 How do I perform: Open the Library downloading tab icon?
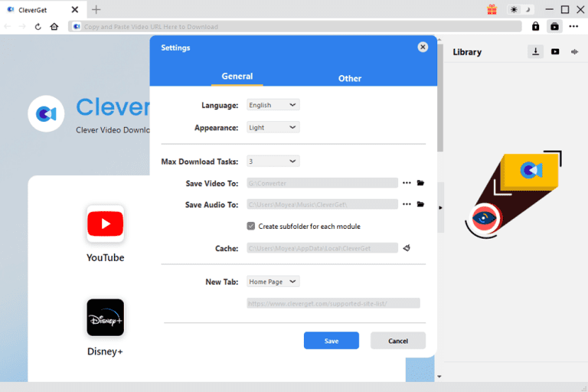536,52
